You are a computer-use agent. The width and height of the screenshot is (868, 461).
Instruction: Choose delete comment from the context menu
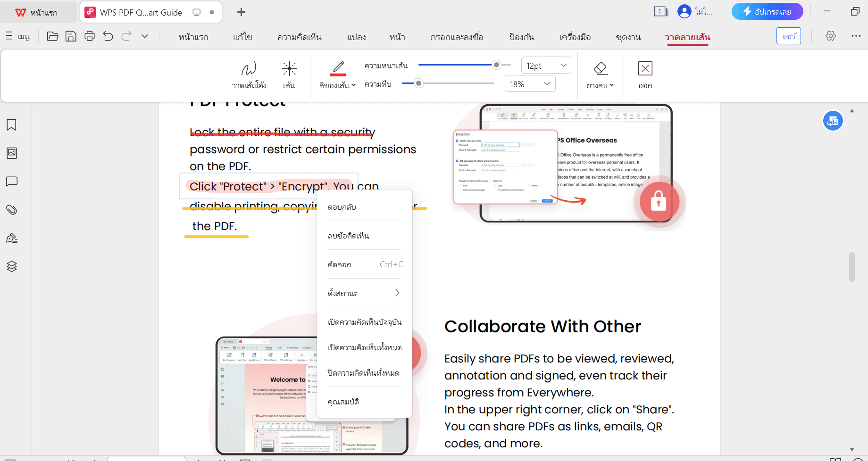point(349,236)
